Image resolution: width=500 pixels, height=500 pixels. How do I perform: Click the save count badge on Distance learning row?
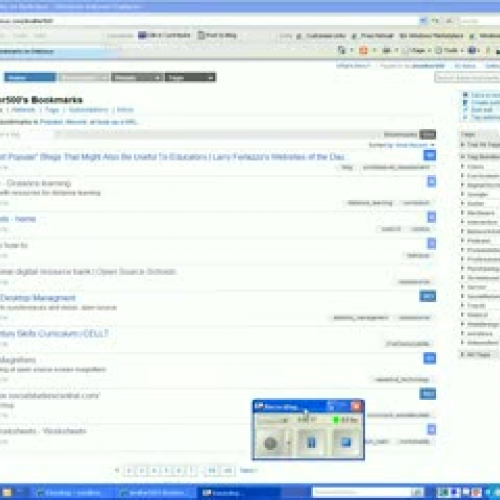(x=432, y=181)
